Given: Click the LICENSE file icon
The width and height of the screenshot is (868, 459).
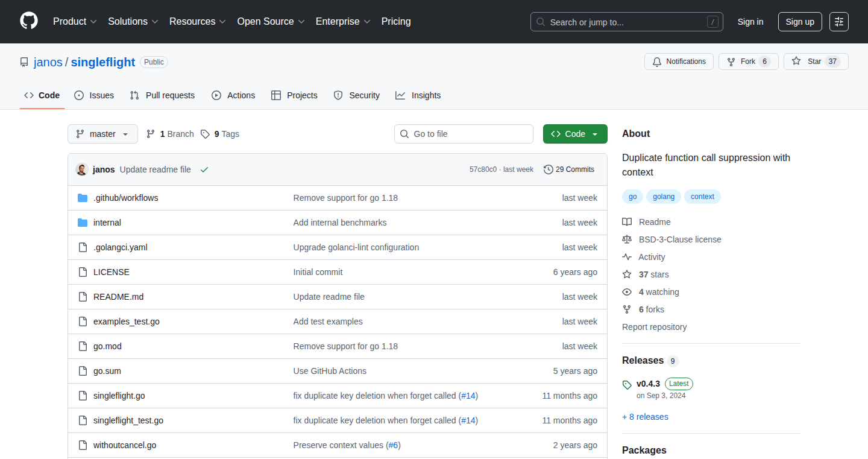Looking at the screenshot, I should (x=83, y=272).
